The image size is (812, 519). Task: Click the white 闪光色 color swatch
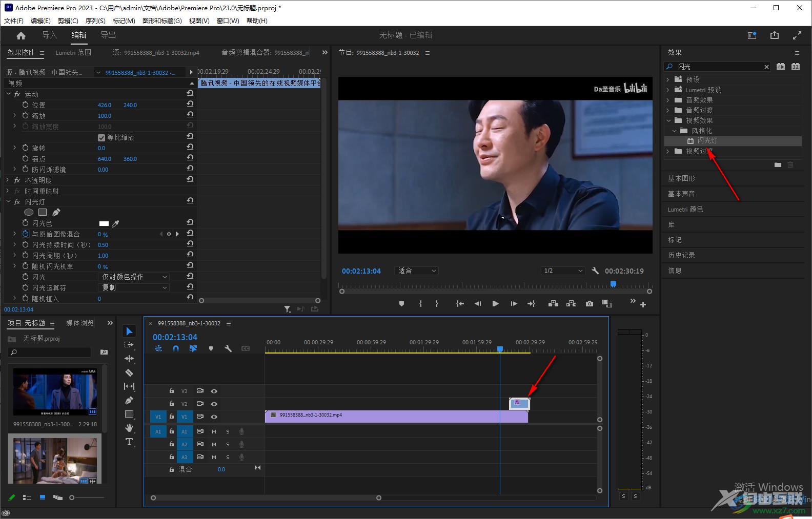coord(104,223)
